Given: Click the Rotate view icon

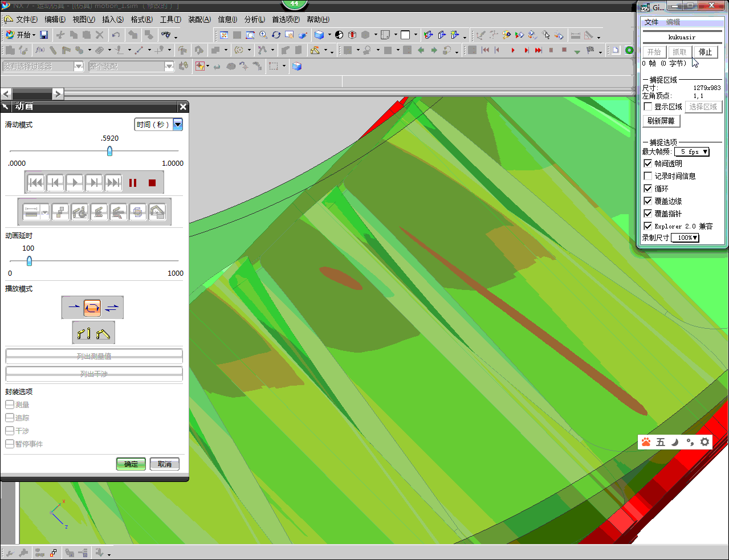Looking at the screenshot, I should click(x=276, y=35).
